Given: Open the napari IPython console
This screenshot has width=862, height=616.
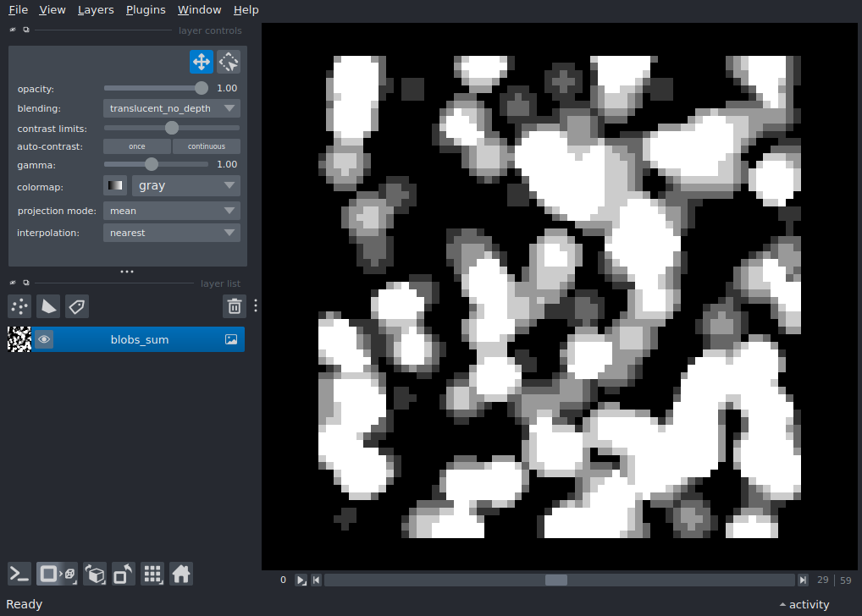Looking at the screenshot, I should [x=19, y=574].
